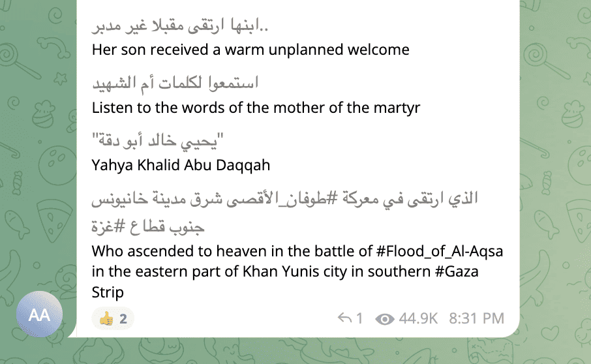
Task: Click 'Her son received a warm unplanned welcome'
Action: click(x=250, y=50)
